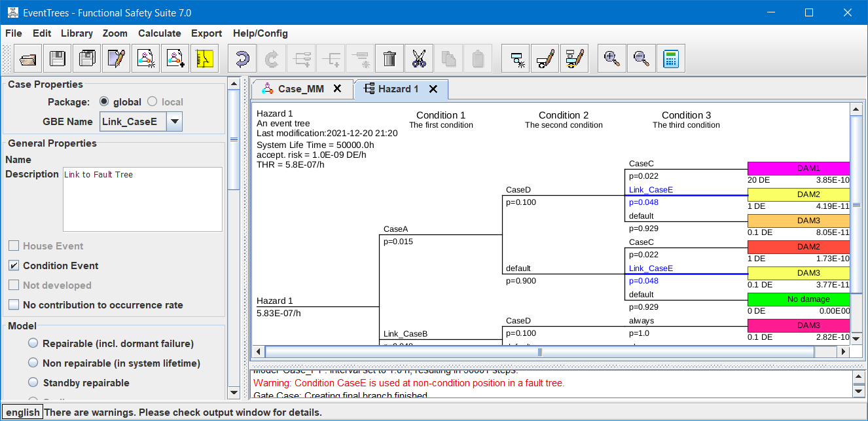Click the yellow event tree icon

(204, 59)
